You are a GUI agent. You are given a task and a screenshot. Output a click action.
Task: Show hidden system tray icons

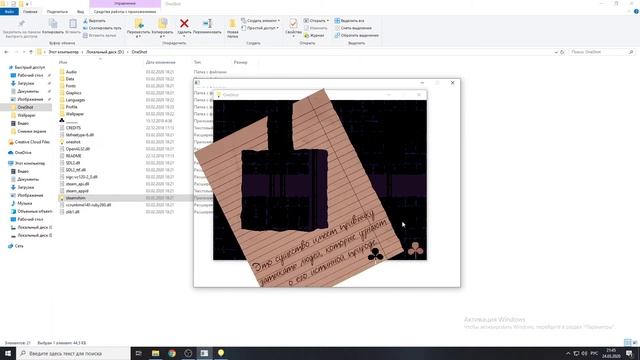click(x=568, y=353)
